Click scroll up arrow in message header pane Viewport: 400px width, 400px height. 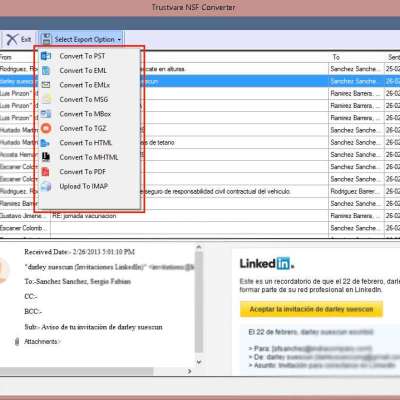tap(199, 247)
